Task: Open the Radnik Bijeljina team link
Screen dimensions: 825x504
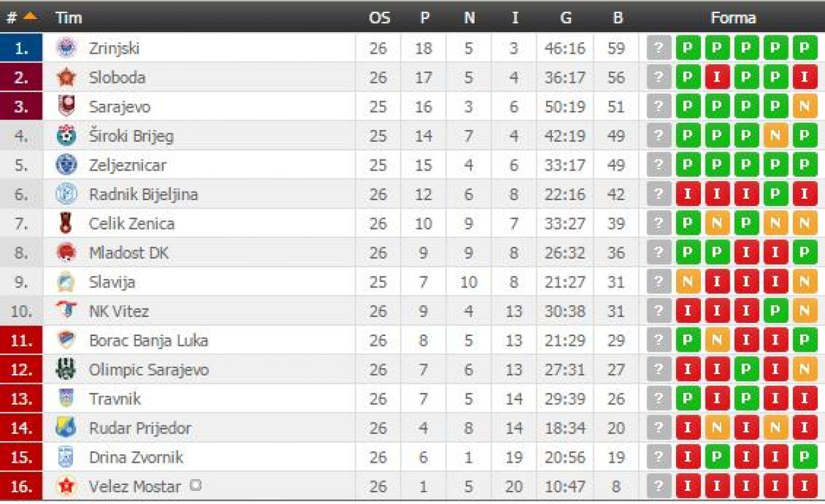Action: click(143, 194)
